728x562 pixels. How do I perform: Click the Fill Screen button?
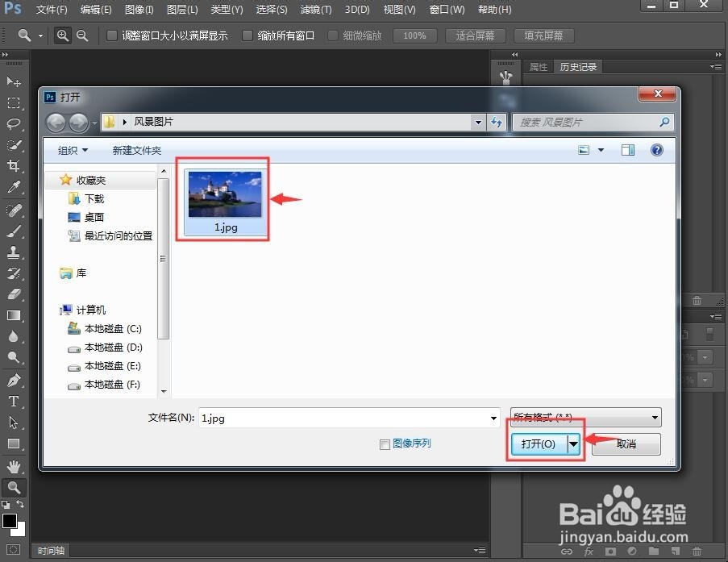click(x=543, y=35)
